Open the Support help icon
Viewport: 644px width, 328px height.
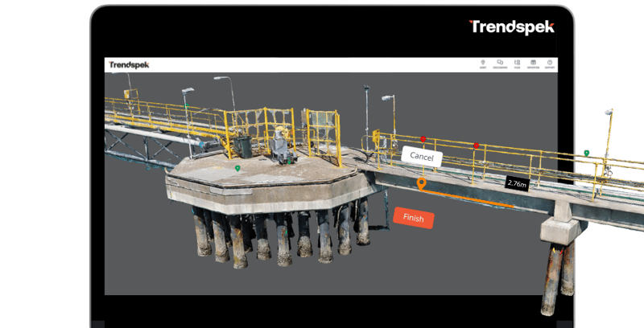pyautogui.click(x=550, y=64)
